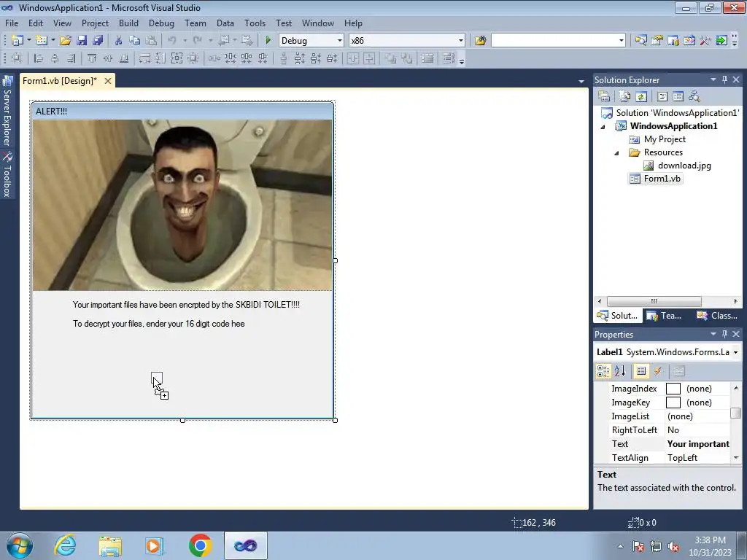Click Properties icon in Solution Explorer toolbar
This screenshot has height=560, width=747.
point(604,97)
